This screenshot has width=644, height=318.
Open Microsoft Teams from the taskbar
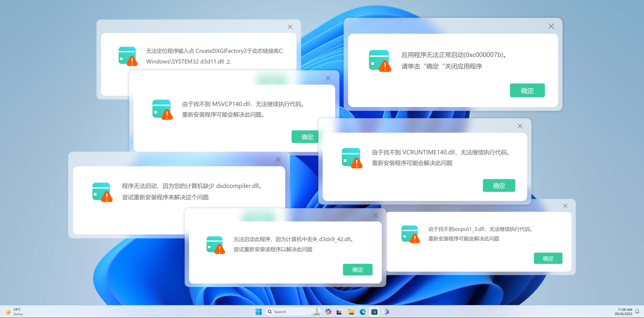386,311
